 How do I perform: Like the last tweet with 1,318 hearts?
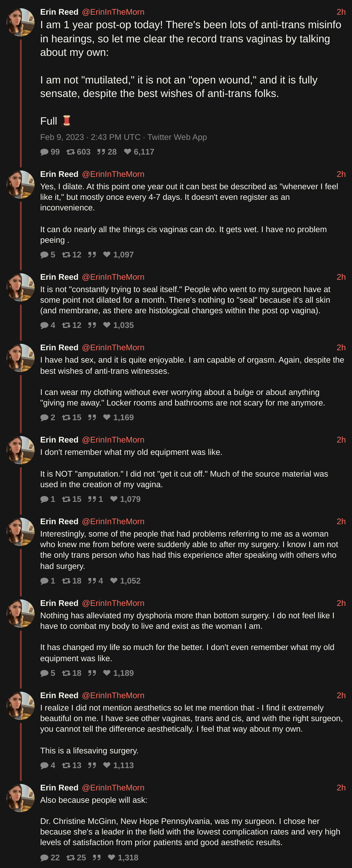click(x=111, y=857)
